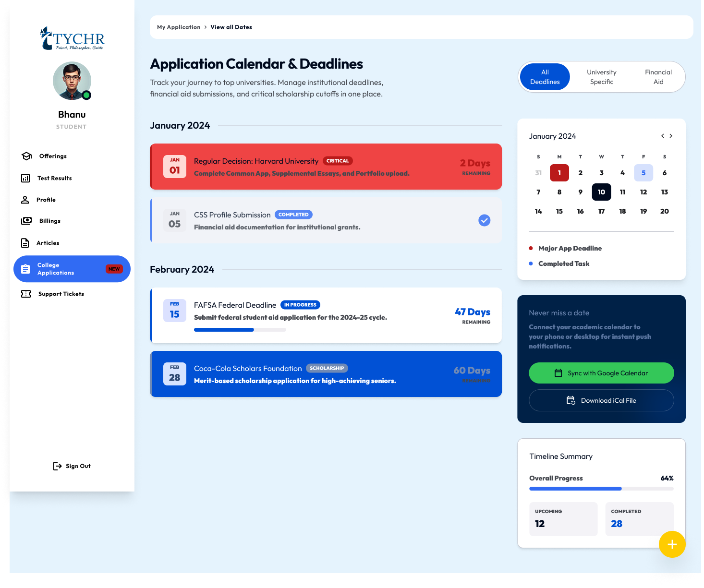Screen dimensions: 704x588
Task: Click the JAN 01 date tile
Action: click(x=175, y=167)
